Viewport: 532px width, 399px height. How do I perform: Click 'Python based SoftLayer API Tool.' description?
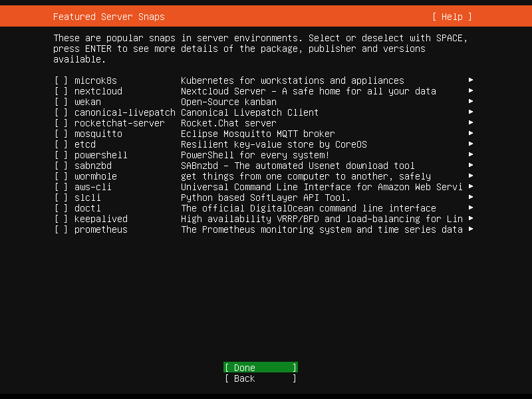point(265,198)
